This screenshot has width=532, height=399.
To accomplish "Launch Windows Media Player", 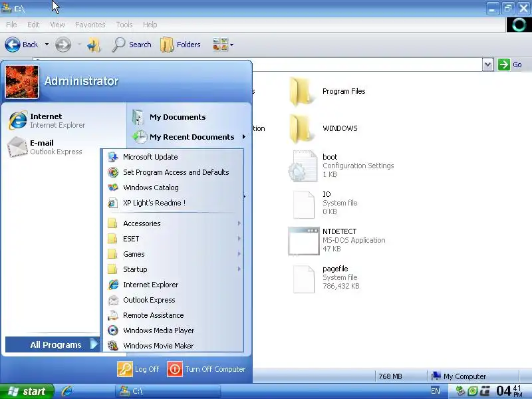I will [x=173, y=331].
